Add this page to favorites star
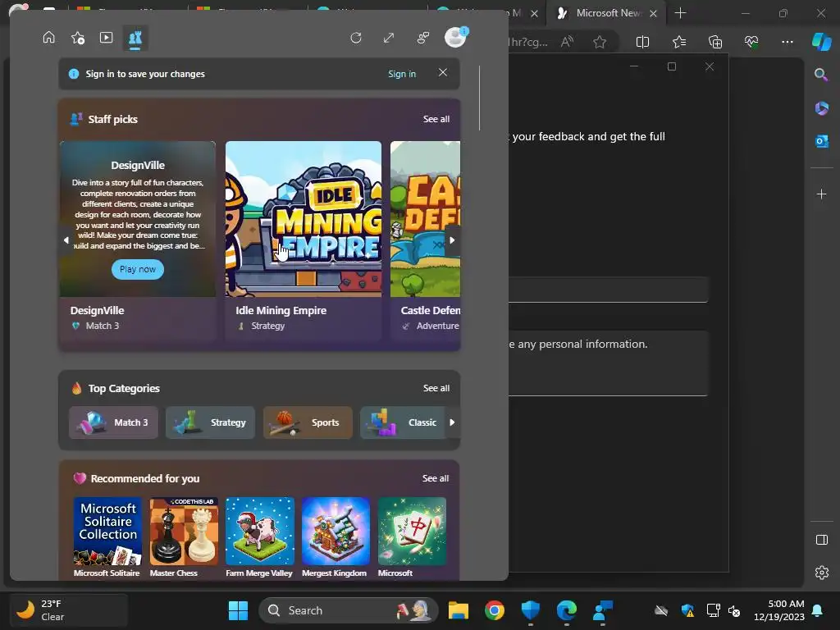This screenshot has width=840, height=630. coord(600,42)
